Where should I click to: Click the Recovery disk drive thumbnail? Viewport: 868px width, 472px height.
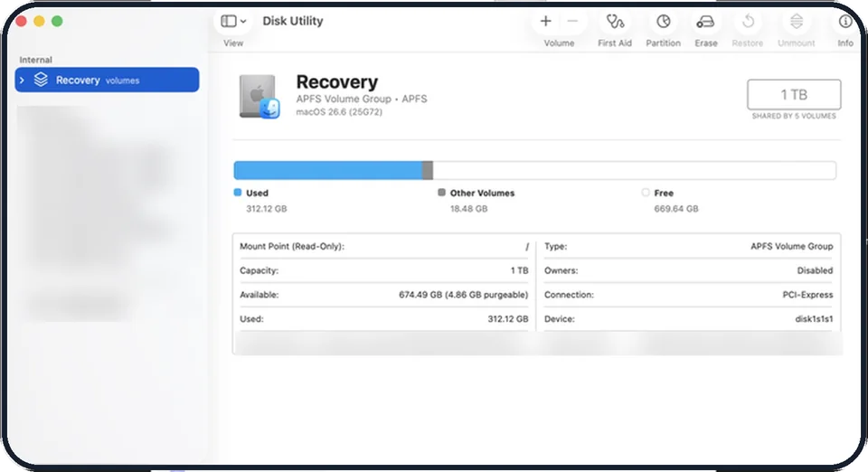[x=259, y=96]
